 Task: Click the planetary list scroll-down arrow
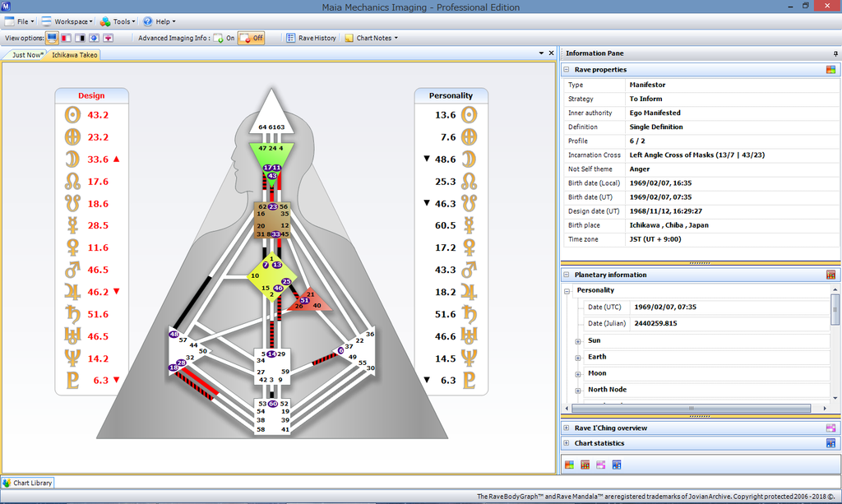click(x=835, y=398)
